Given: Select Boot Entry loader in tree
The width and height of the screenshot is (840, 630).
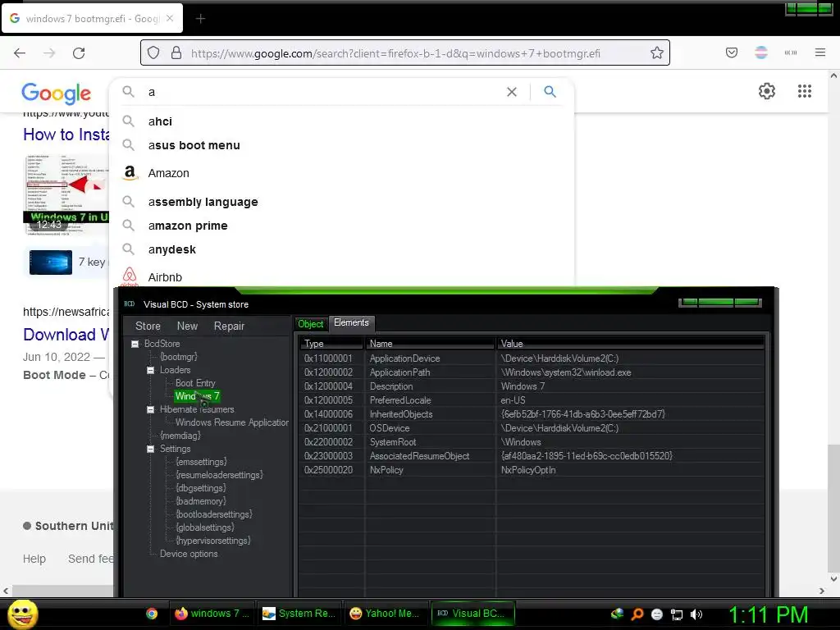Looking at the screenshot, I should [195, 383].
